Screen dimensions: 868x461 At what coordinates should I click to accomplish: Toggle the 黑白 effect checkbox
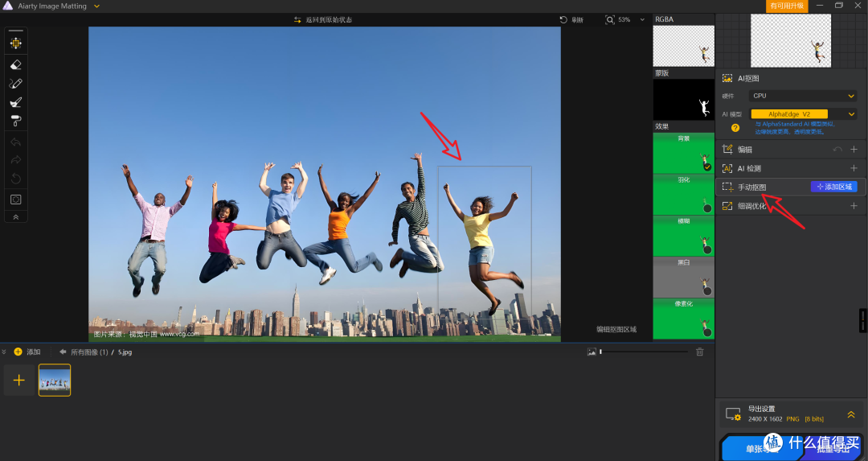pyautogui.click(x=707, y=291)
